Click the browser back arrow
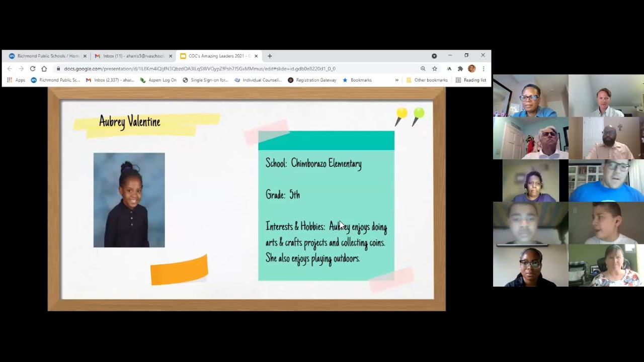The height and width of the screenshot is (362, 644). pos(10,69)
